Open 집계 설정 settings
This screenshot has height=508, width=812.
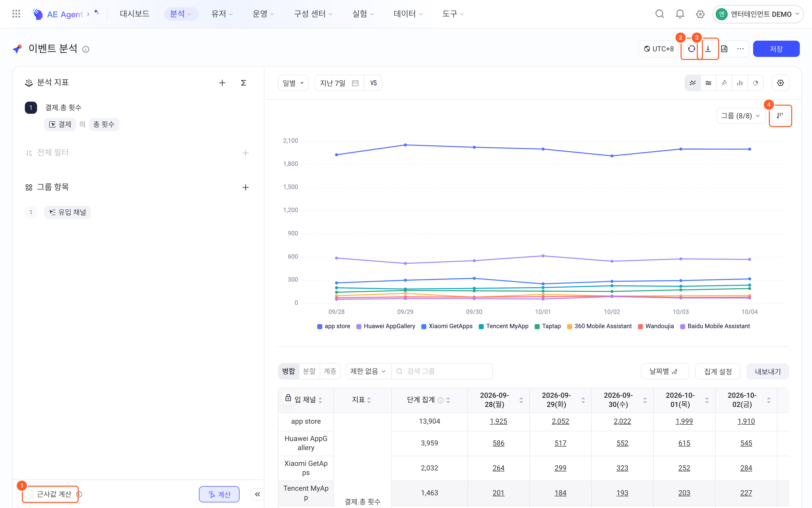tap(718, 372)
